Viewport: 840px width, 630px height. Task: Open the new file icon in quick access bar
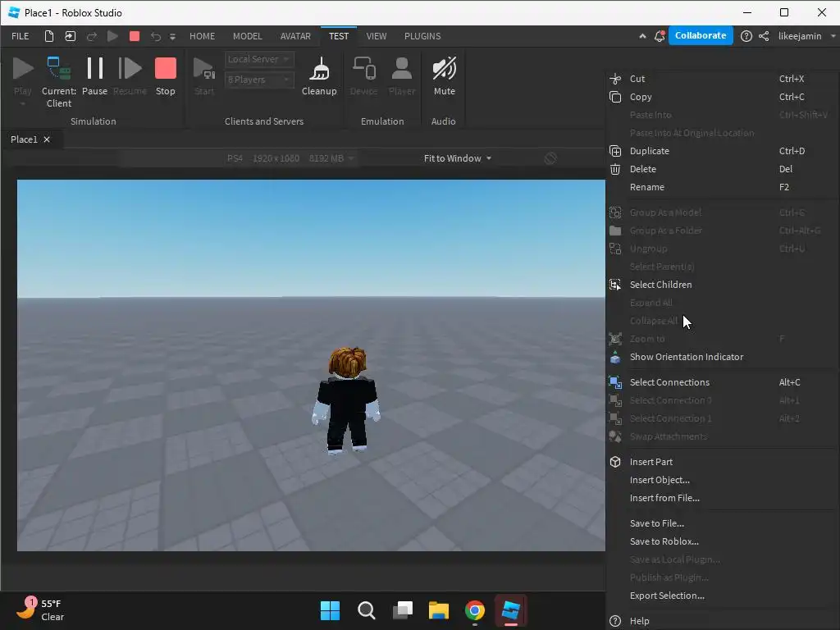(x=48, y=36)
